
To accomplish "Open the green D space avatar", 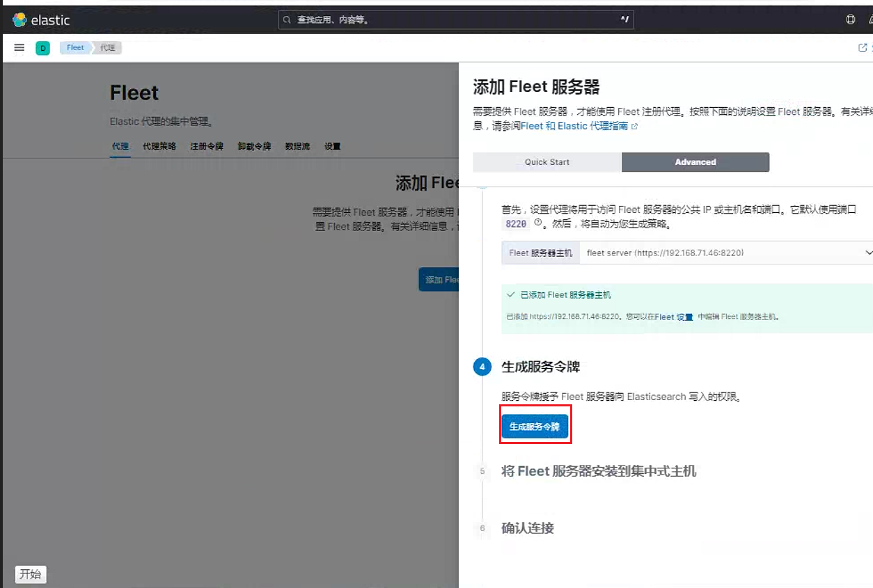I will tap(42, 48).
